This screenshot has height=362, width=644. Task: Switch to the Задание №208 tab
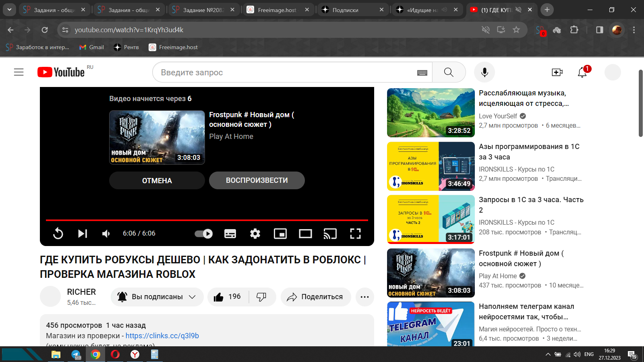click(x=203, y=10)
